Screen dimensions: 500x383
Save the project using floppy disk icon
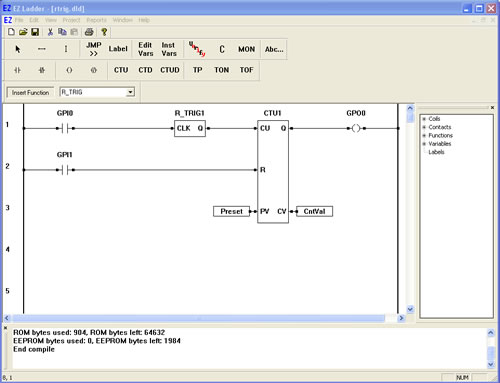pyautogui.click(x=35, y=32)
